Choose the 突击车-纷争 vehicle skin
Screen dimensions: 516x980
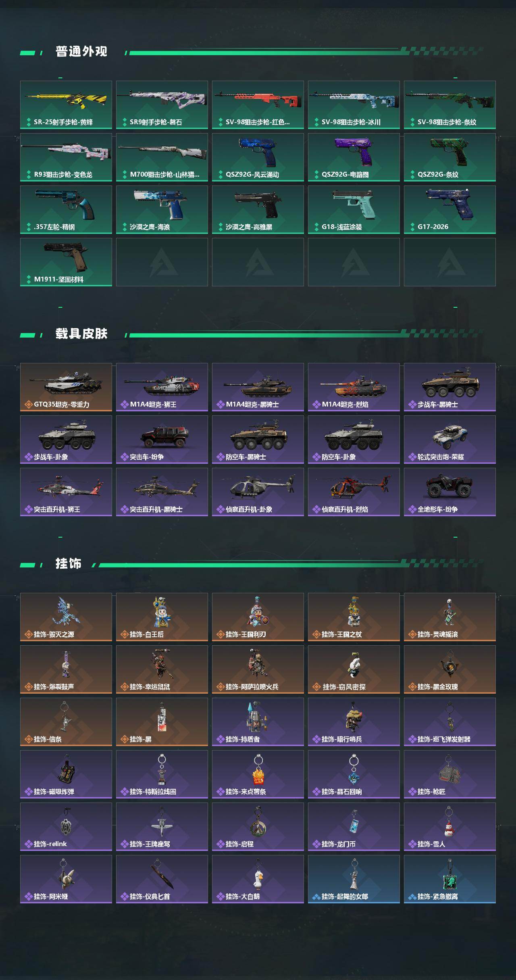point(162,440)
